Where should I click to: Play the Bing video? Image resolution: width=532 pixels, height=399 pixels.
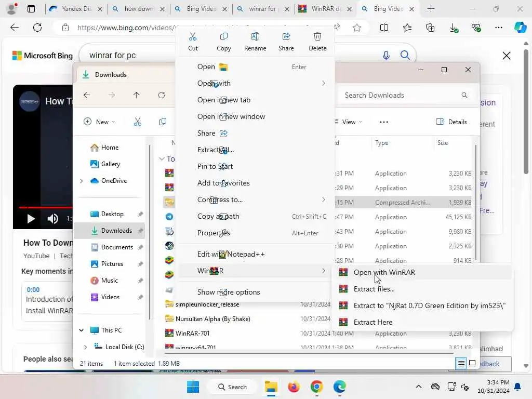pyautogui.click(x=31, y=219)
